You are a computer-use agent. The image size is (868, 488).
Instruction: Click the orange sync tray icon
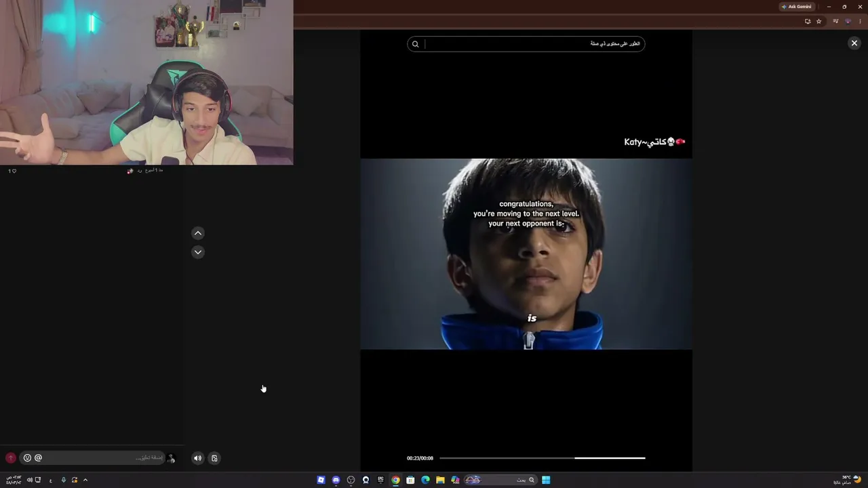[x=75, y=480]
